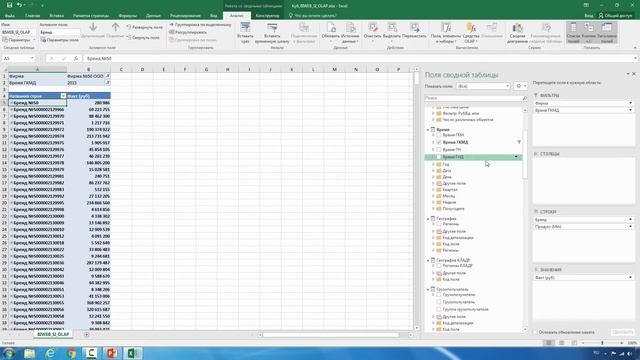The width and height of the screenshot is (640, 360).
Task: Click the Search (Поиск) field in field list
Action: click(x=473, y=98)
